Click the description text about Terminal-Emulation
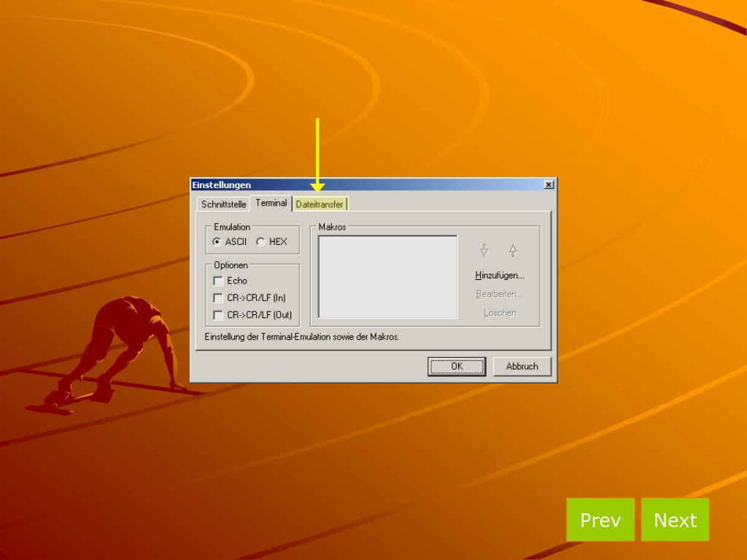747x560 pixels. point(302,337)
